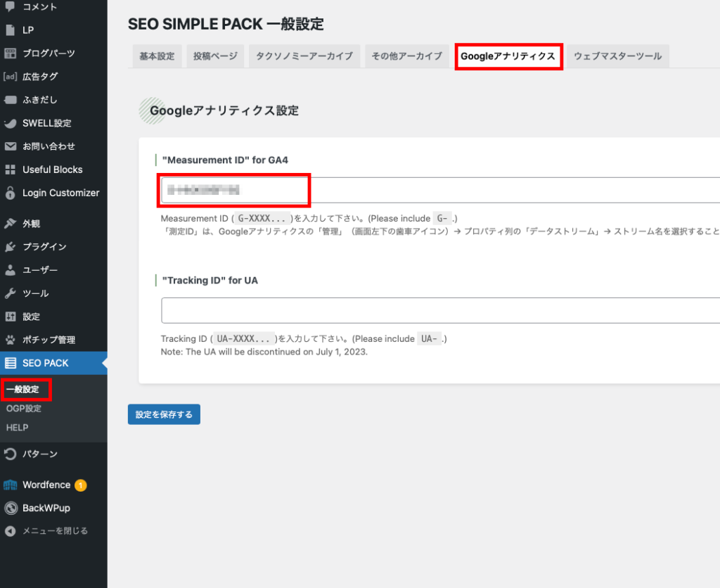Click the 設定 sliders icon
Viewport: 720px width, 588px height.
[x=10, y=317]
